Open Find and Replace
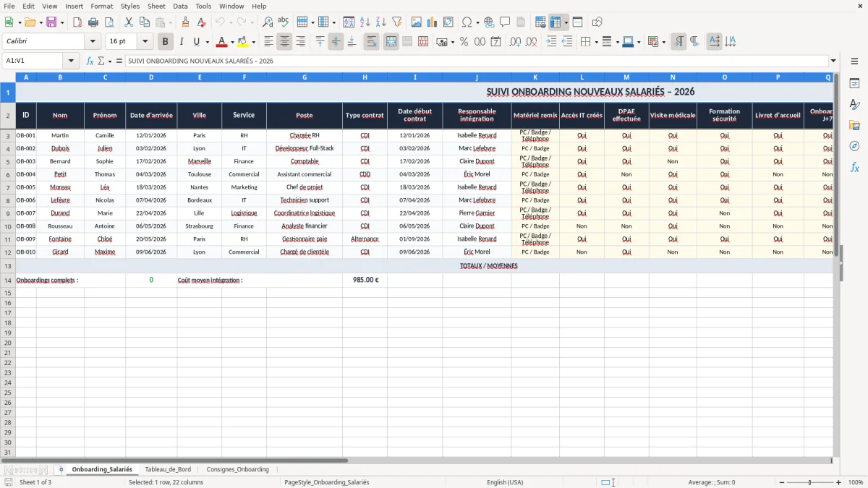This screenshot has width=868, height=488. (268, 22)
